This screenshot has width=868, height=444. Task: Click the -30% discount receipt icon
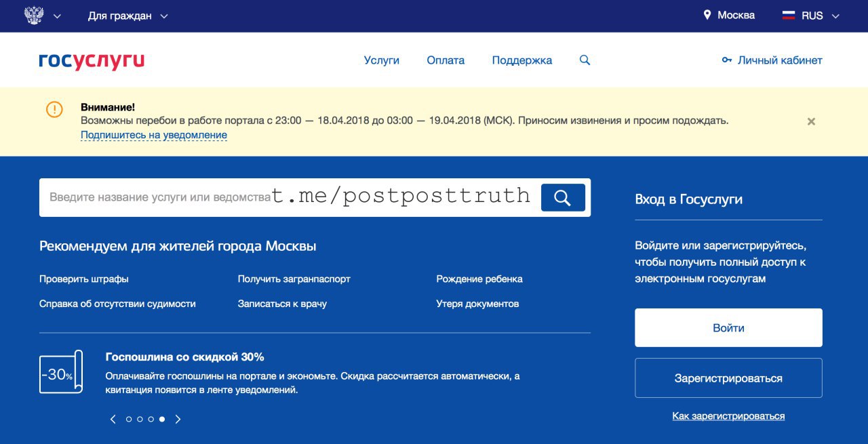click(61, 372)
